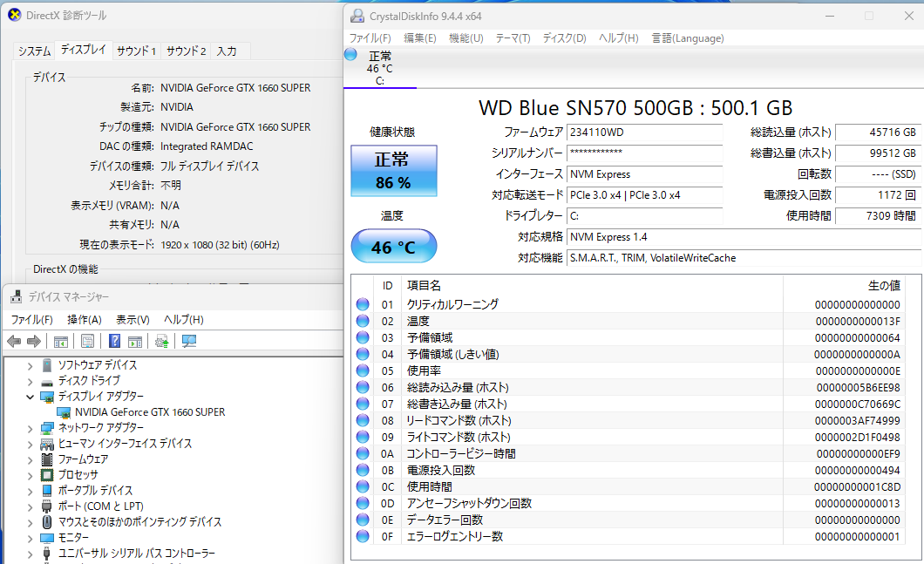Open 機能(U) menu in CrystalDiskInfo
This screenshot has height=564, width=924.
click(x=466, y=38)
